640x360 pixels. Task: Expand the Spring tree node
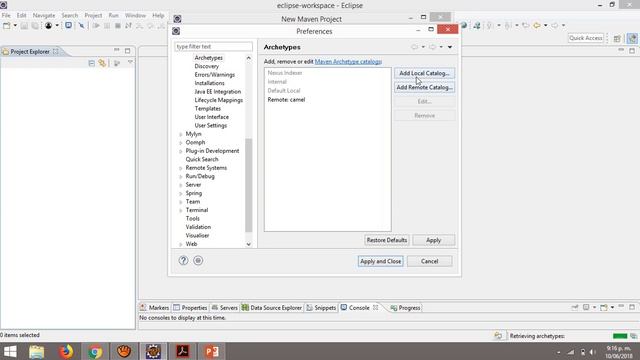[x=181, y=193]
